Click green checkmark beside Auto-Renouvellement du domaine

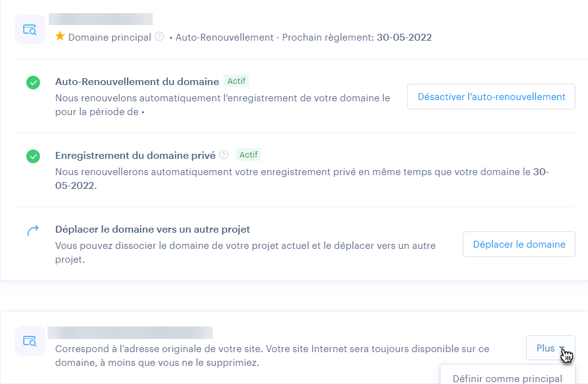coord(33,83)
